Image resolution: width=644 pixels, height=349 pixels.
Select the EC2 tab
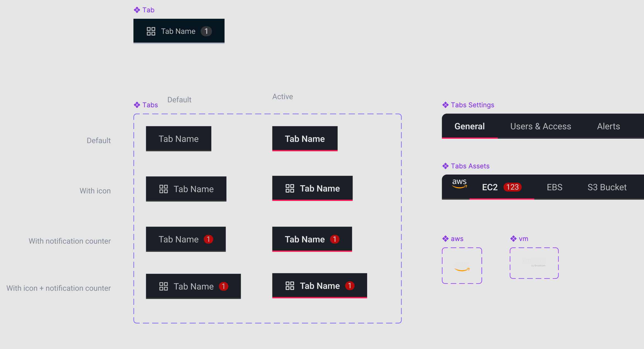(x=490, y=187)
